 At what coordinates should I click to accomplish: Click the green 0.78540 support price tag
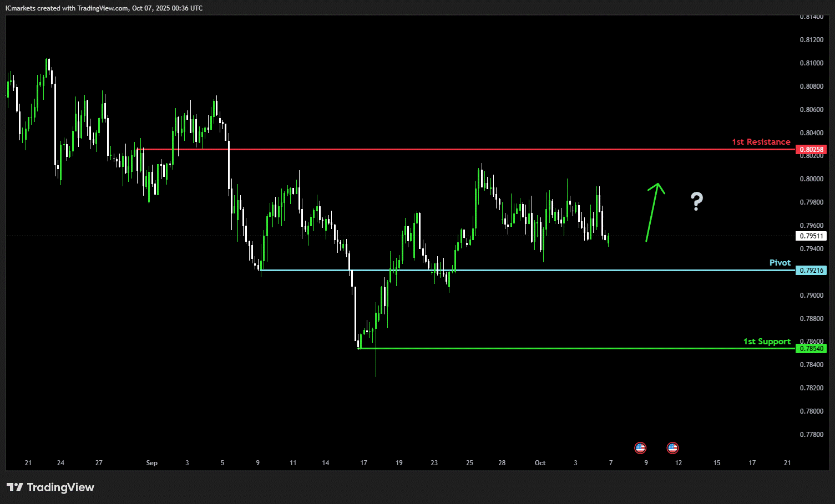pos(811,349)
